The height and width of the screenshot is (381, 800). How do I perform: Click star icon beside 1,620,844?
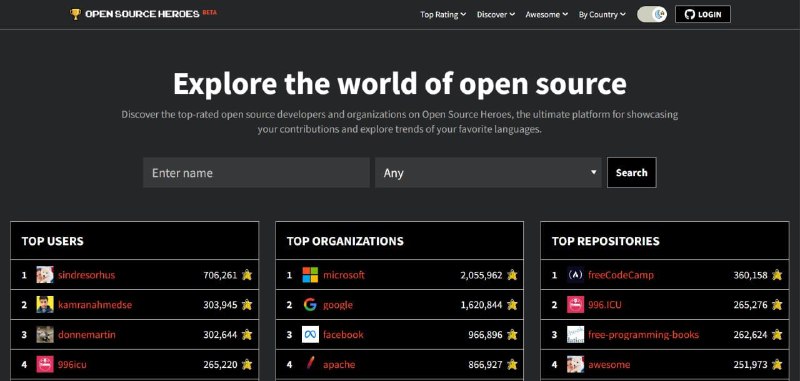coord(512,305)
